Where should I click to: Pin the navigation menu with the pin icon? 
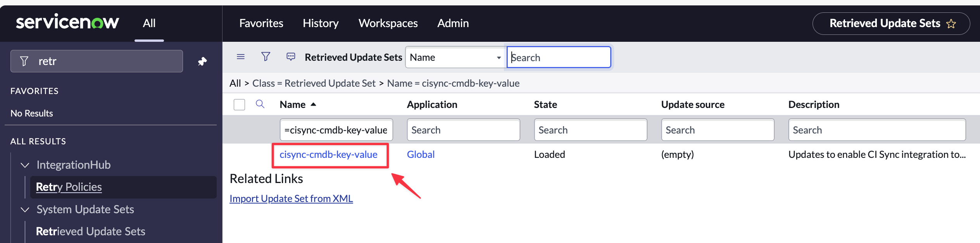[x=202, y=61]
